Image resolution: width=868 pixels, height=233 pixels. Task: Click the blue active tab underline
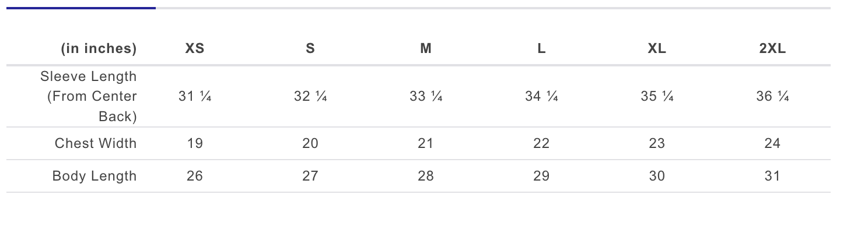coord(80,8)
